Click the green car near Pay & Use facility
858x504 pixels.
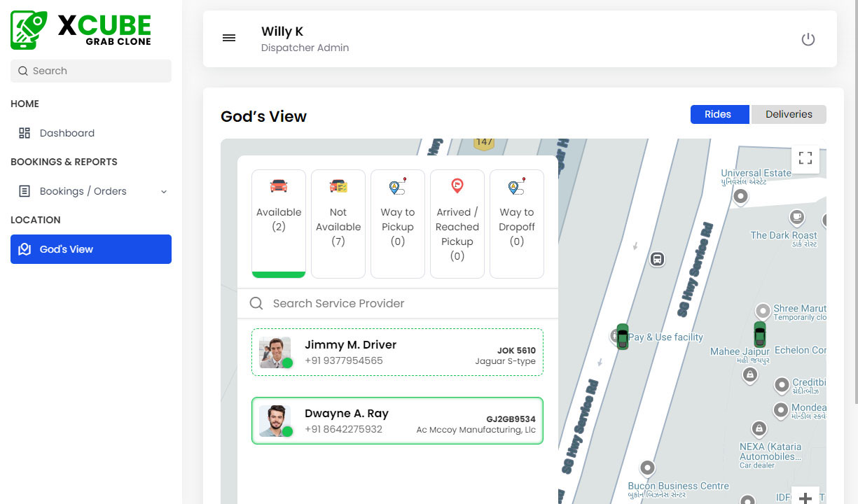tap(622, 336)
